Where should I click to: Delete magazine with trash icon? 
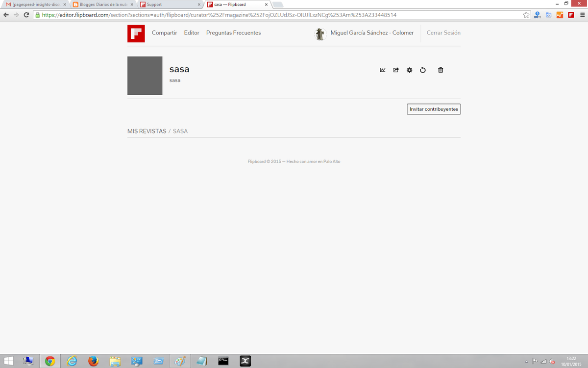(441, 70)
